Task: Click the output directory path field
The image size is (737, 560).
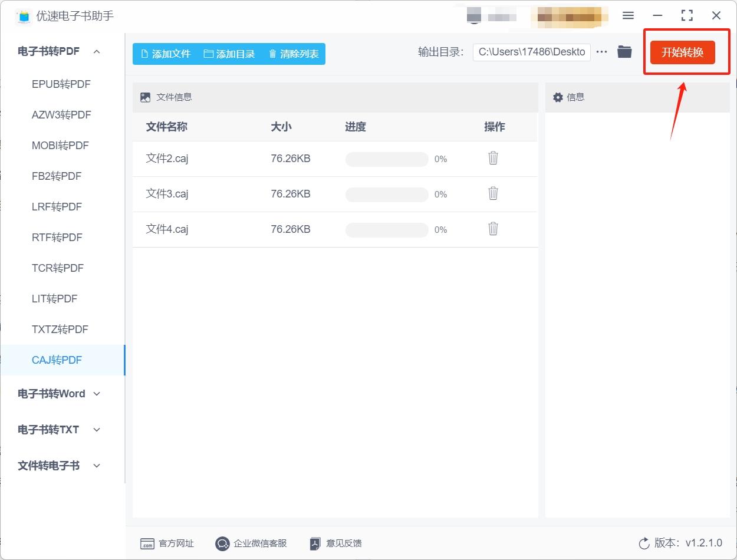Action: (x=531, y=52)
